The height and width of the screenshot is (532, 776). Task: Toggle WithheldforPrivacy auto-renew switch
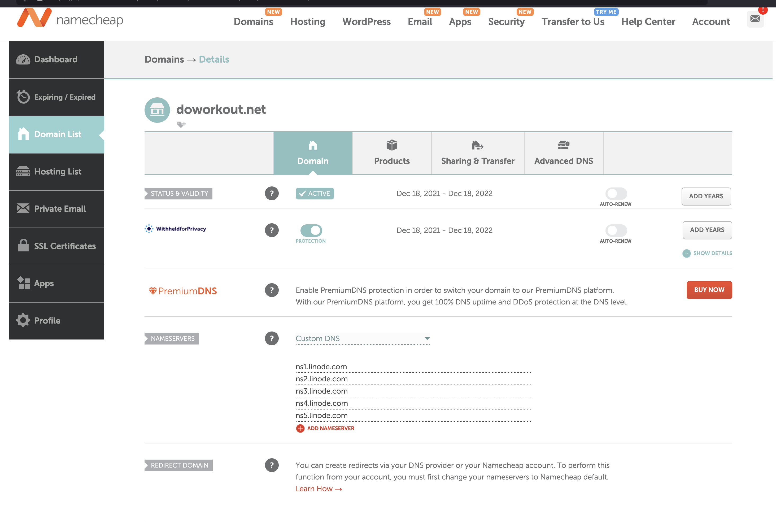[x=616, y=230]
